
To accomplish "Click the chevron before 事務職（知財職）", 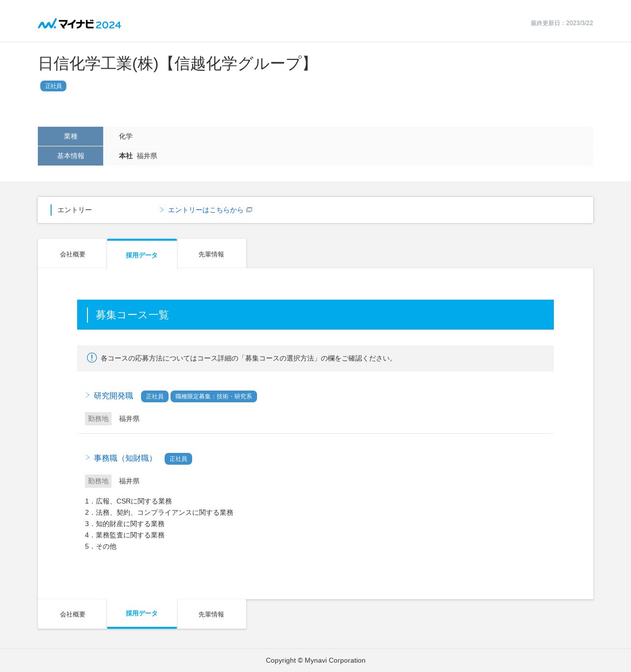I will coord(87,457).
